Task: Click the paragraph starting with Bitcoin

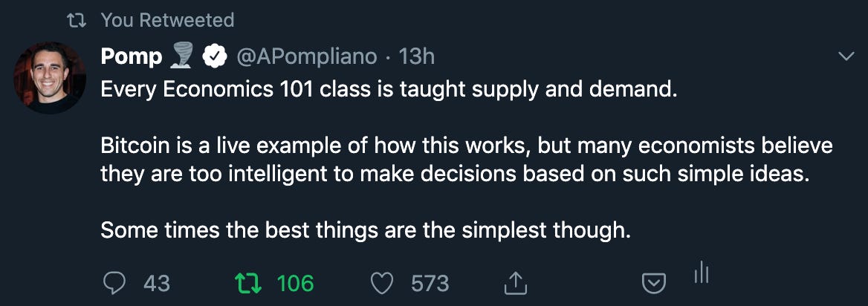Action: click(x=466, y=160)
